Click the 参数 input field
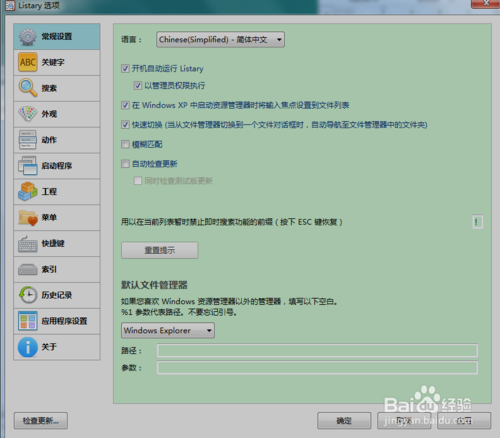Viewport: 500px width, 438px height. 317,368
